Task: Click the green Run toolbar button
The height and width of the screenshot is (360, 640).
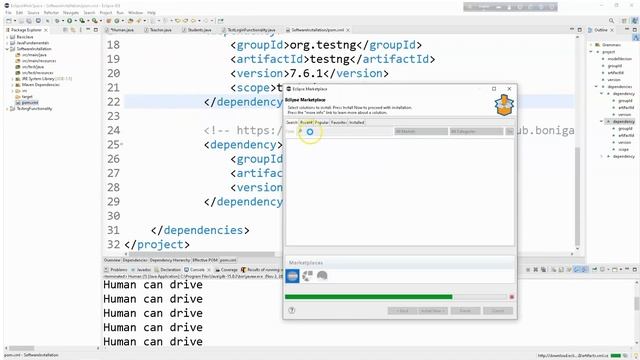Action: point(69,20)
